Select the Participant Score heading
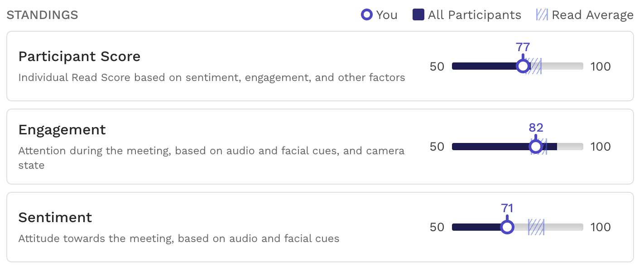Viewport: 644px width, 266px height. click(79, 57)
